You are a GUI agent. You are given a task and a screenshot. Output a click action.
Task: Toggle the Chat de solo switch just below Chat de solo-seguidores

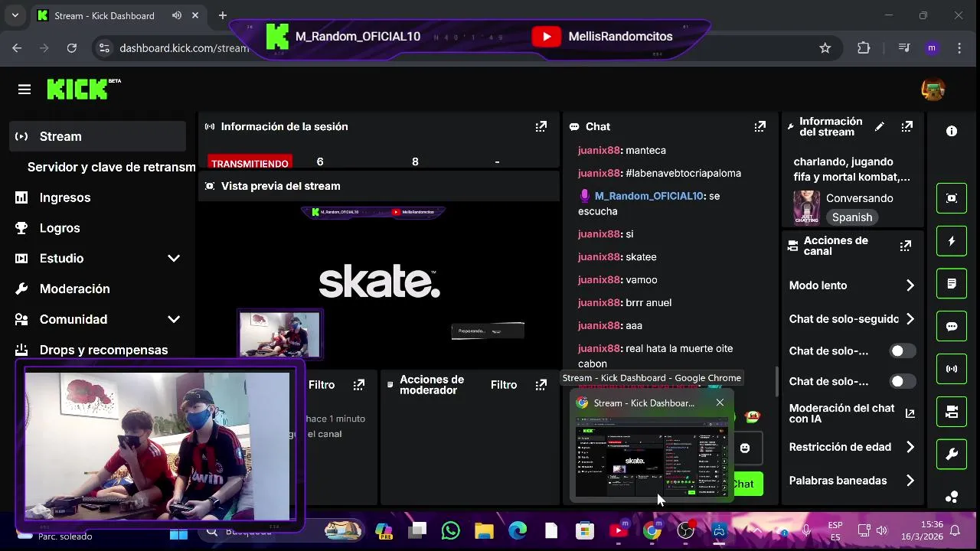tap(903, 350)
